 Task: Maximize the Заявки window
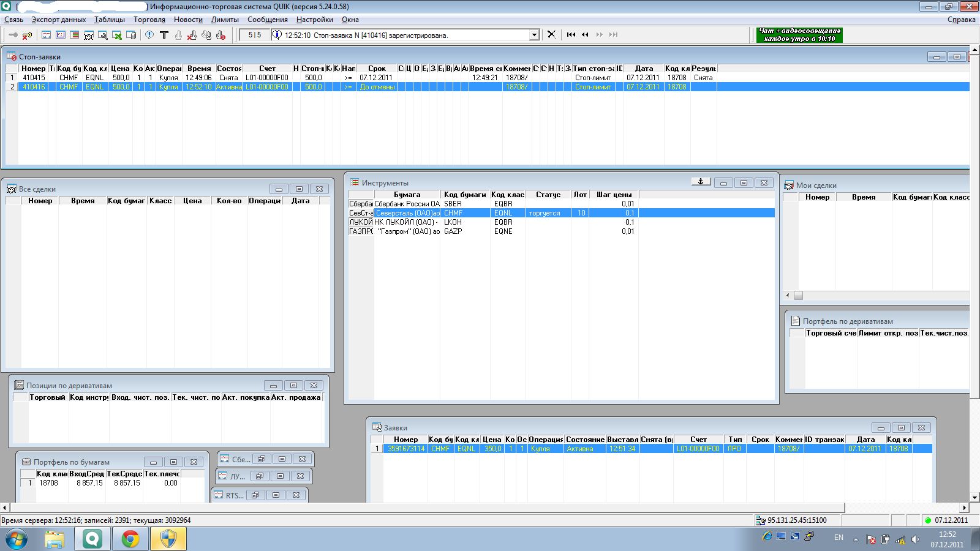click(901, 427)
